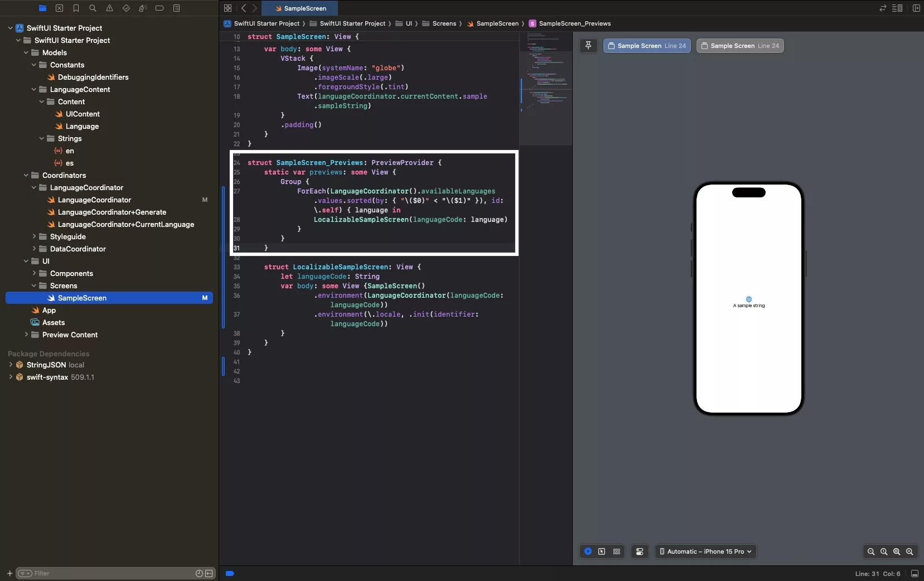Screen dimensions: 924x581
Task: Switch canvas to Variants mode
Action: point(617,551)
